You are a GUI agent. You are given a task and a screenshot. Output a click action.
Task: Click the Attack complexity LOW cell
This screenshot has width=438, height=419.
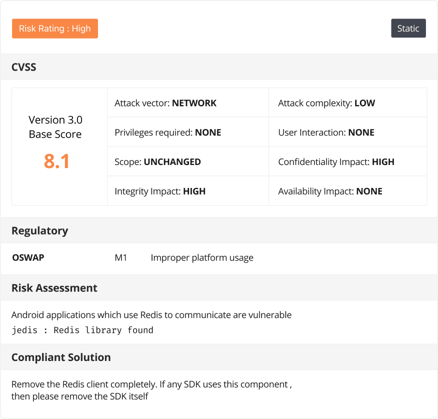[348, 103]
